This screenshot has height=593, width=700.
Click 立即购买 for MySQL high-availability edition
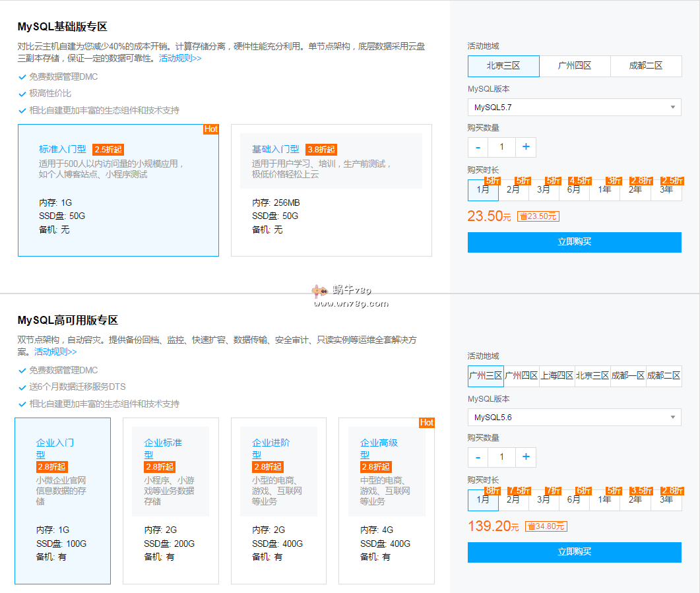(x=574, y=552)
